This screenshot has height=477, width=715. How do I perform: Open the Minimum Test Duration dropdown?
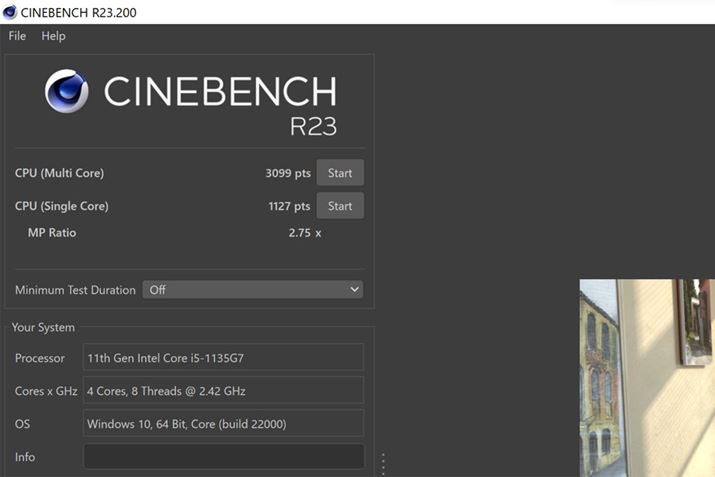[x=253, y=290]
